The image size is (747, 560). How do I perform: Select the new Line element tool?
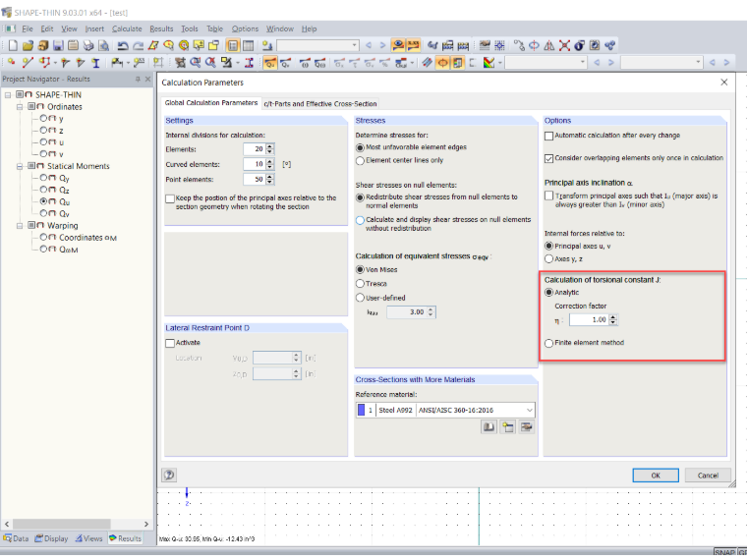28,62
